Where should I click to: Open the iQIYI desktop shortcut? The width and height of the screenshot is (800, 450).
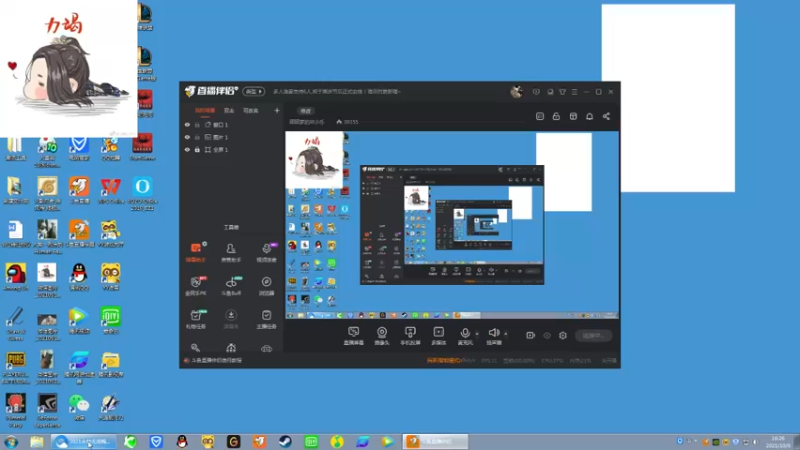tap(111, 321)
